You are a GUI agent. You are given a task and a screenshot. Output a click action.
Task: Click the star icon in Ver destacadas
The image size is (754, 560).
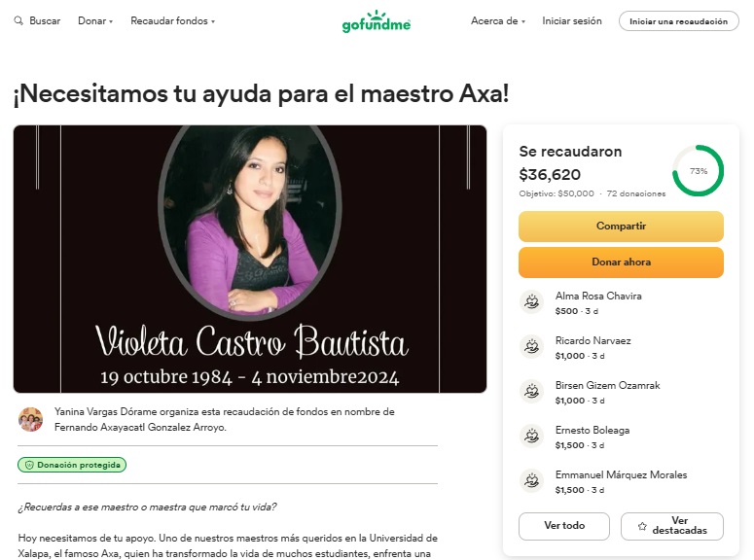pos(642,526)
